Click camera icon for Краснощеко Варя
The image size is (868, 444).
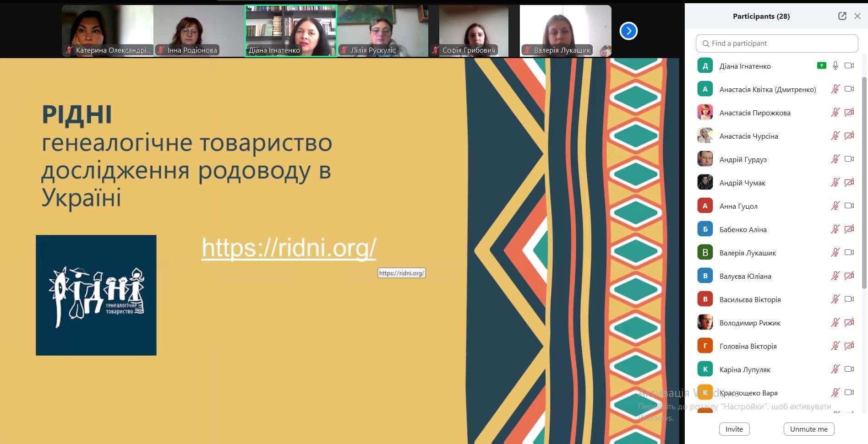tap(849, 392)
